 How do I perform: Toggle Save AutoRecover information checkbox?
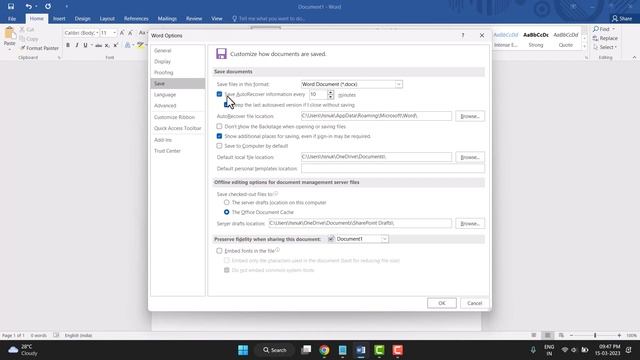coord(219,94)
